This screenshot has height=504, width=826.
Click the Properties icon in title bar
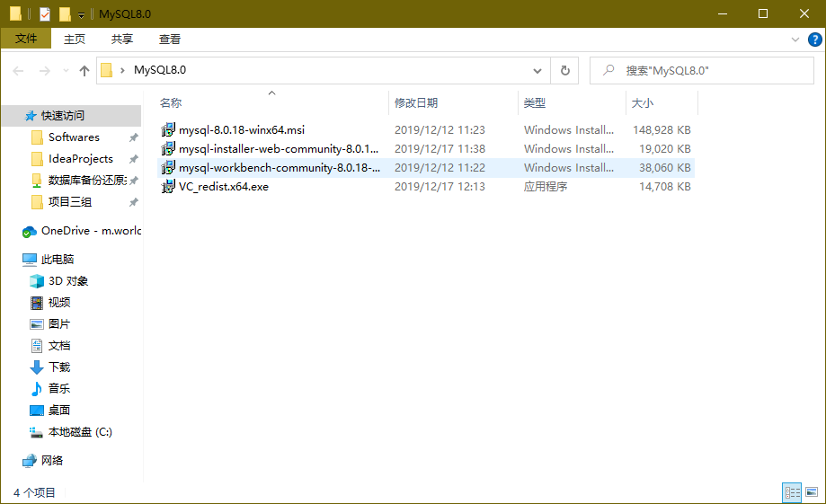click(45, 13)
